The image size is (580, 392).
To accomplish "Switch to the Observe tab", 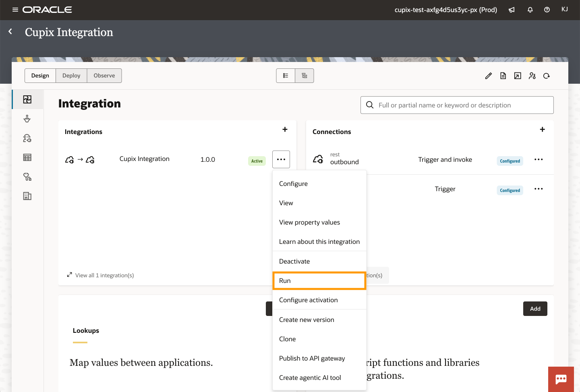I will click(104, 76).
